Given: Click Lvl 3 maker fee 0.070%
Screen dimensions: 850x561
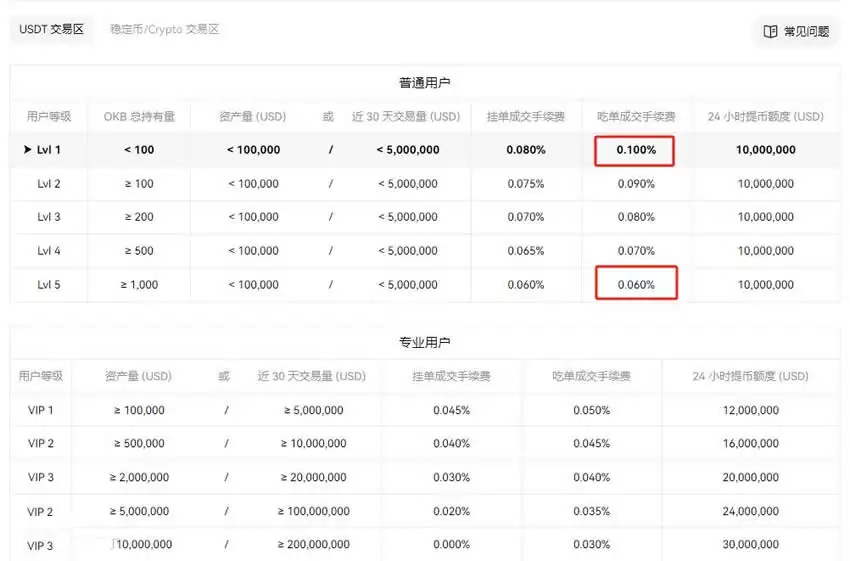Looking at the screenshot, I should click(x=526, y=217).
